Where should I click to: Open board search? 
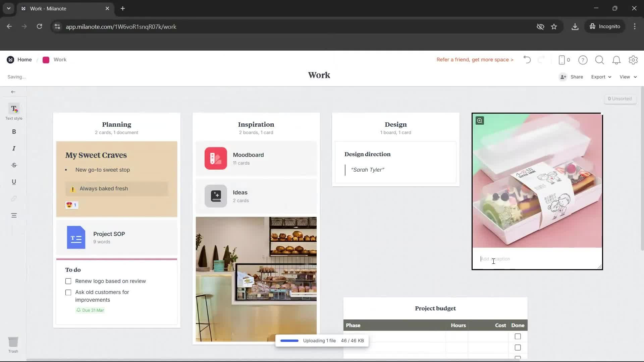pos(599,60)
